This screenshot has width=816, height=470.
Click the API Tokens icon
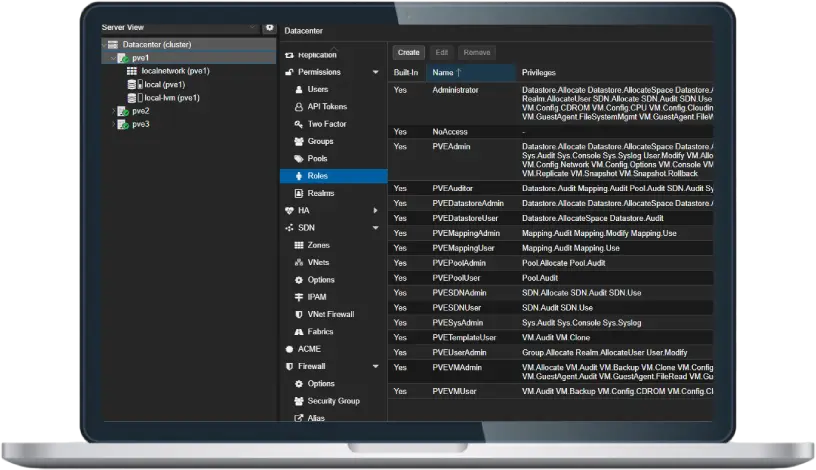(x=299, y=107)
